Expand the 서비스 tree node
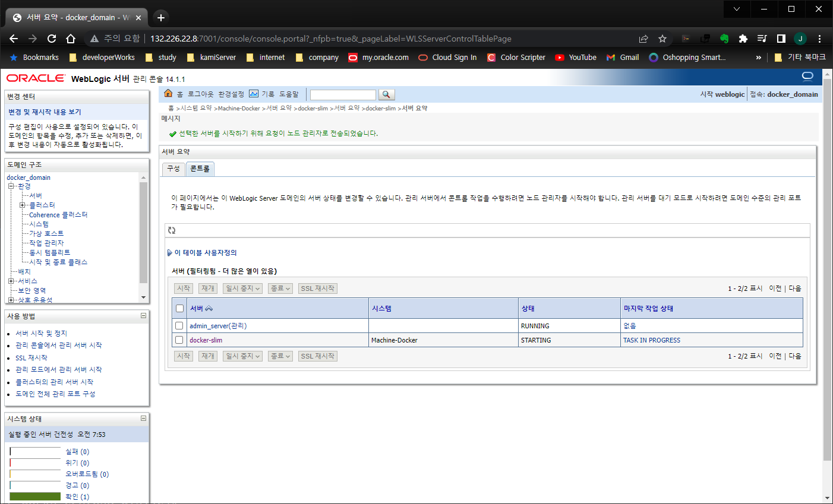This screenshot has width=833, height=504. click(x=11, y=281)
